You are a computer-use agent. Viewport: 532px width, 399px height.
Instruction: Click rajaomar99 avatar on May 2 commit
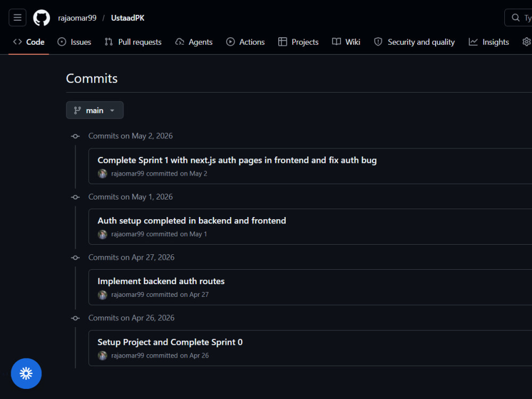(103, 174)
